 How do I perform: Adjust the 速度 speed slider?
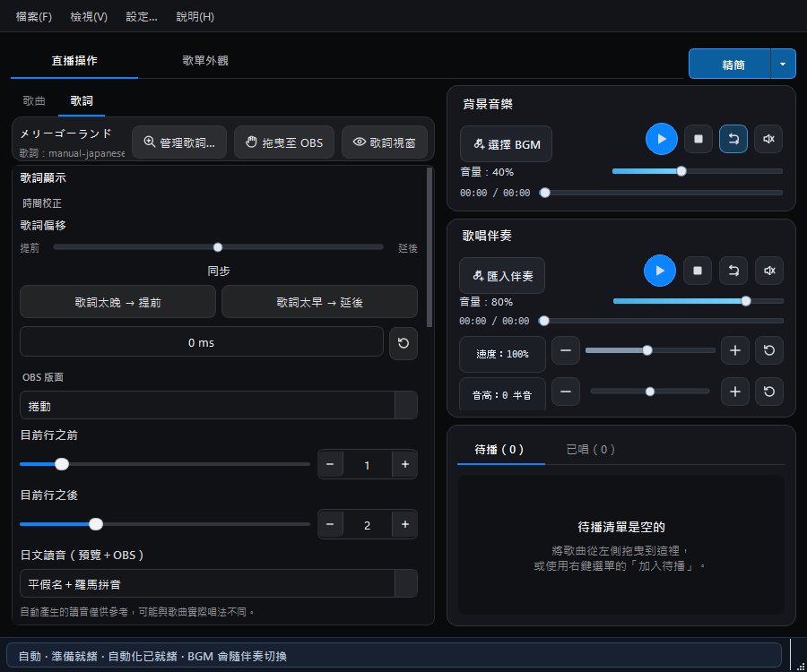tap(651, 350)
